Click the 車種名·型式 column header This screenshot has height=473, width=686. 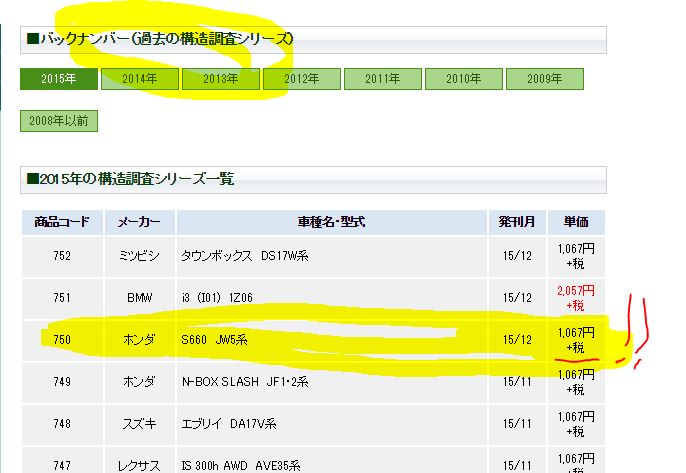point(332,222)
